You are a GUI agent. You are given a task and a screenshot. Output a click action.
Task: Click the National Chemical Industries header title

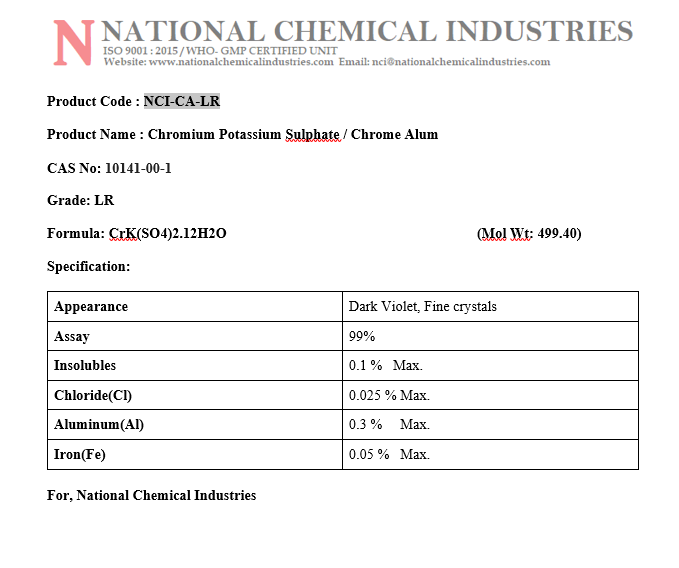pos(367,30)
